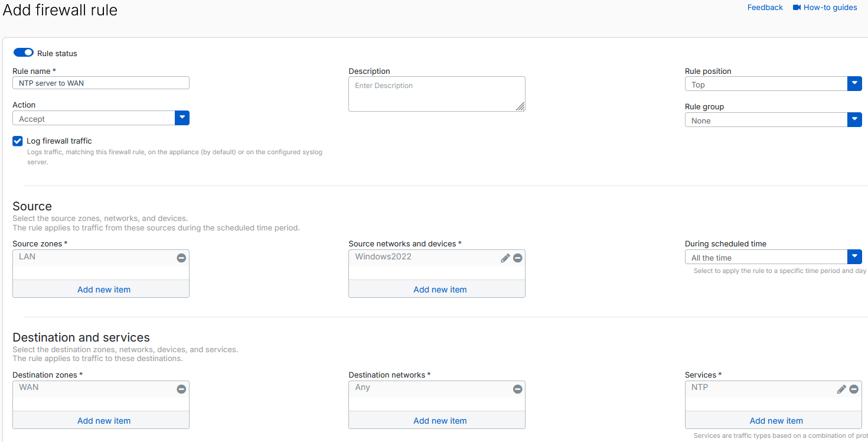868x442 pixels.
Task: Remove LAN from Source zones
Action: point(181,258)
